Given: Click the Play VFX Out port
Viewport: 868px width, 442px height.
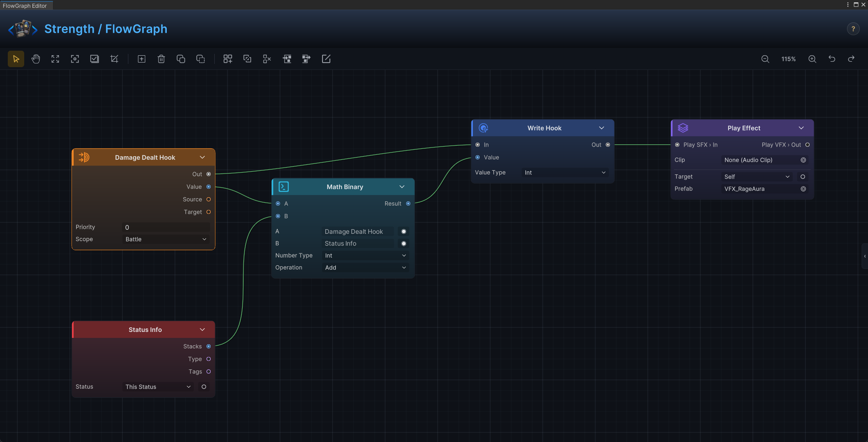Looking at the screenshot, I should (x=808, y=145).
